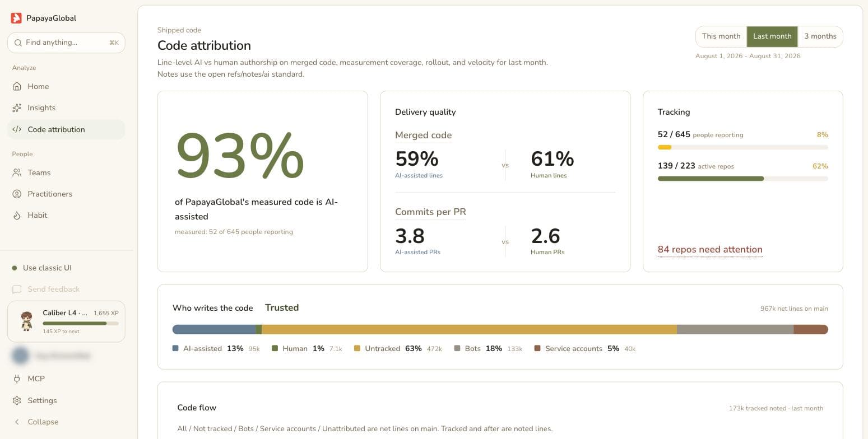Image resolution: width=868 pixels, height=439 pixels.
Task: Toggle Use classic UI option
Action: [42, 268]
